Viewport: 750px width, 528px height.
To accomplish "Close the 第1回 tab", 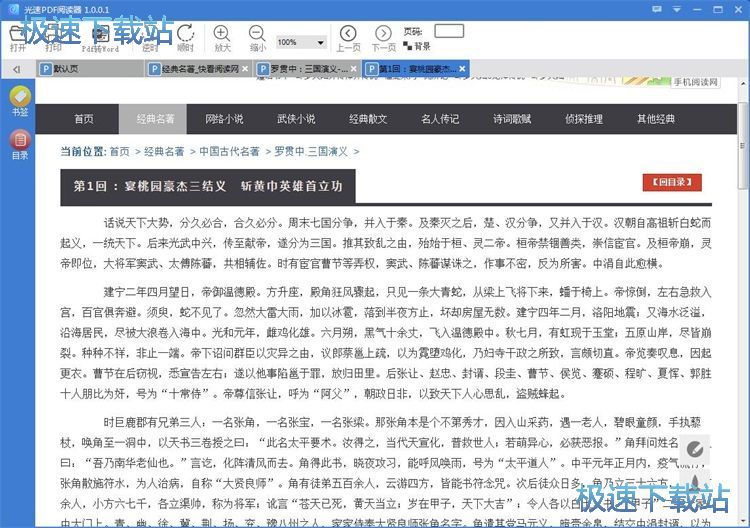I will click(463, 69).
